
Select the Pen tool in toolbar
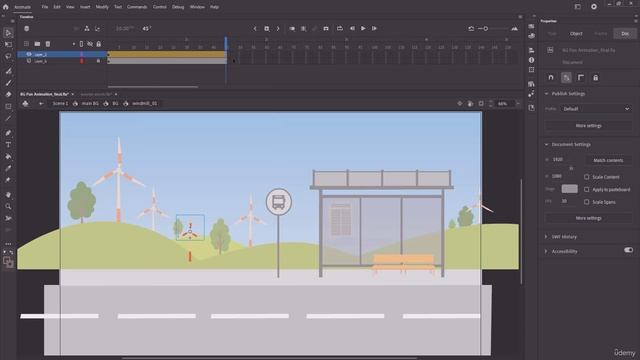[x=8, y=133]
